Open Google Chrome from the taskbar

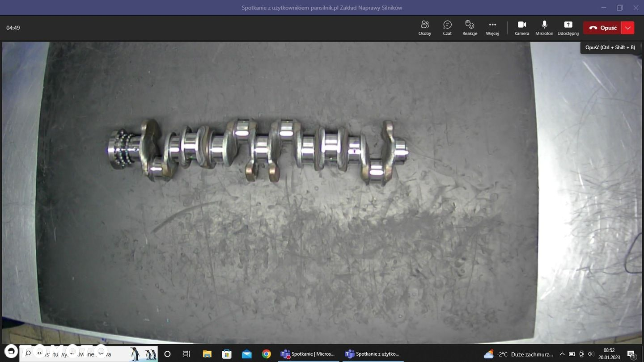pos(267,354)
